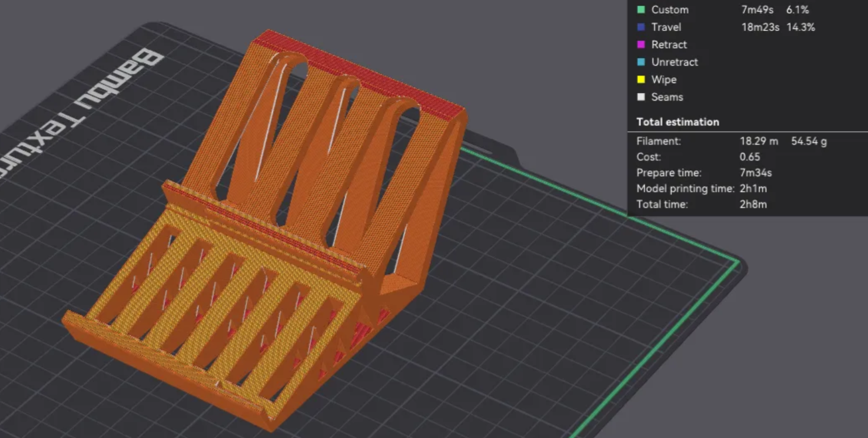Viewport: 868px width, 438px height.
Task: Select the filament weight "54.54 g"
Action: (809, 141)
